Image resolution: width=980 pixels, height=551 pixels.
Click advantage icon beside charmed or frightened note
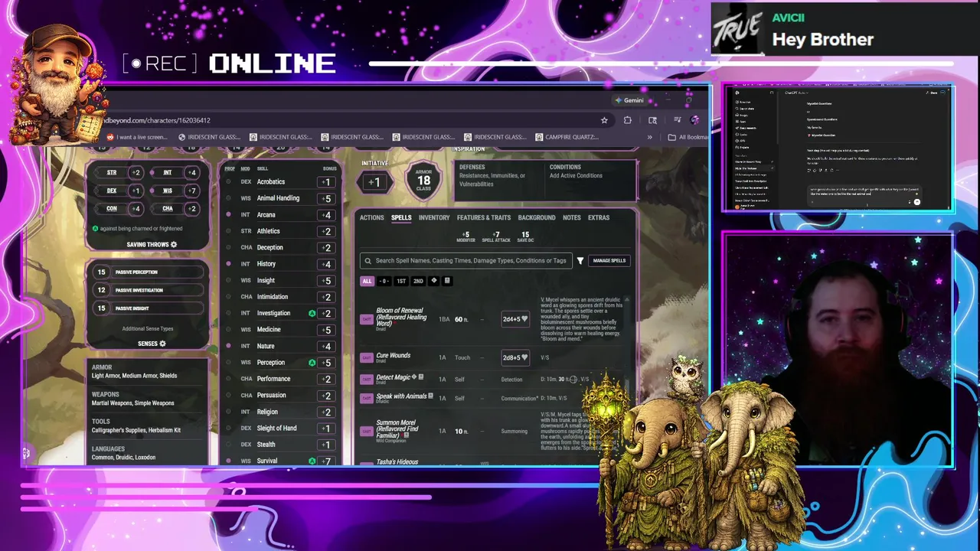point(95,229)
